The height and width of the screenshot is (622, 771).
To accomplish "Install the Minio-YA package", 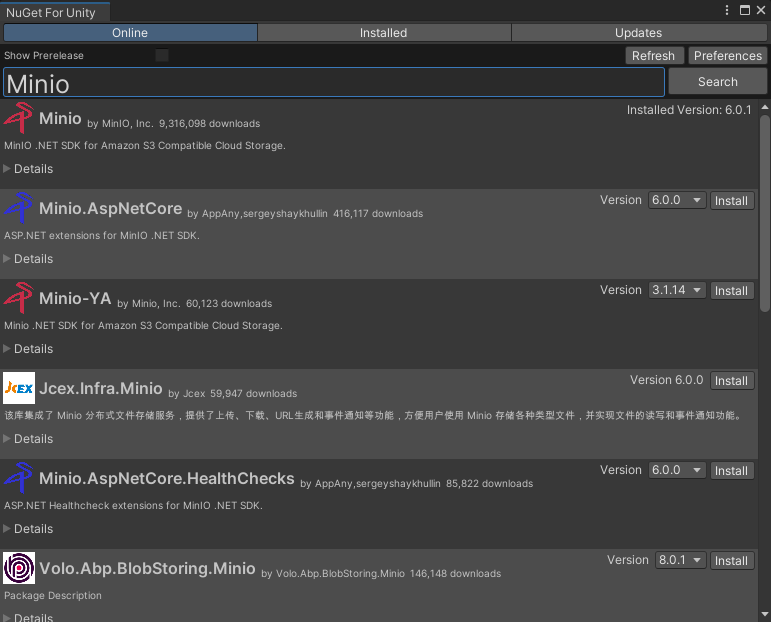I will click(x=732, y=291).
